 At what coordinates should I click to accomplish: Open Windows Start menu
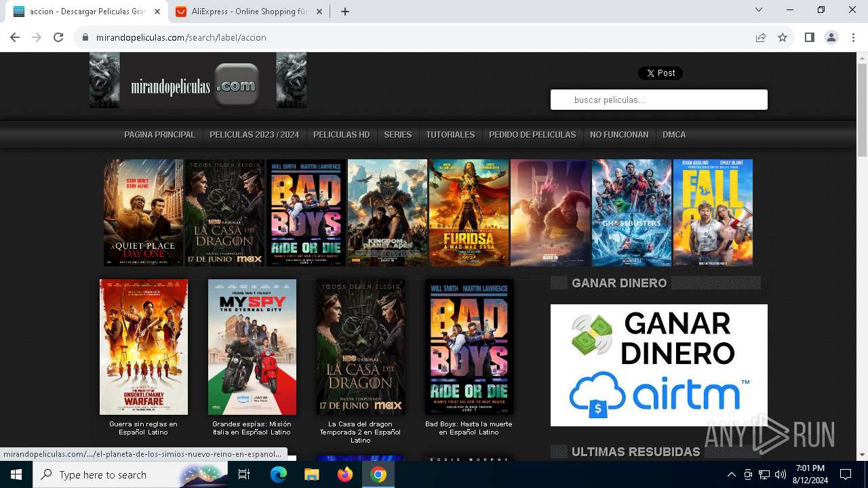point(16,474)
